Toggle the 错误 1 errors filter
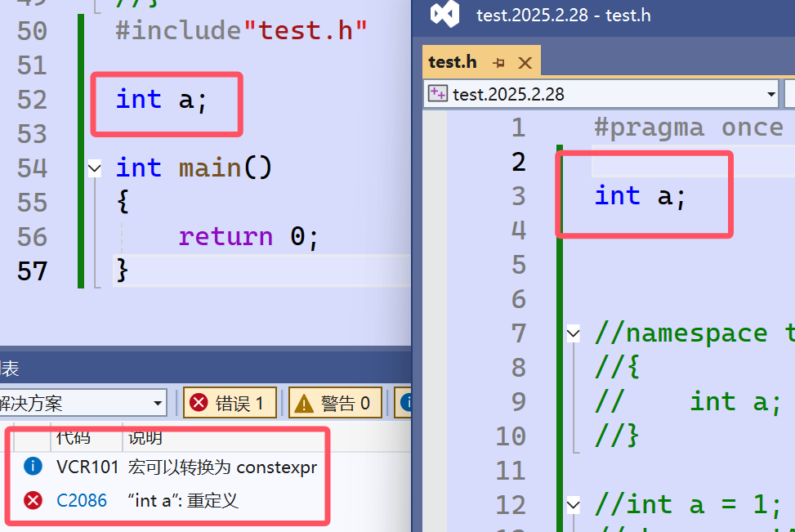 (x=229, y=403)
